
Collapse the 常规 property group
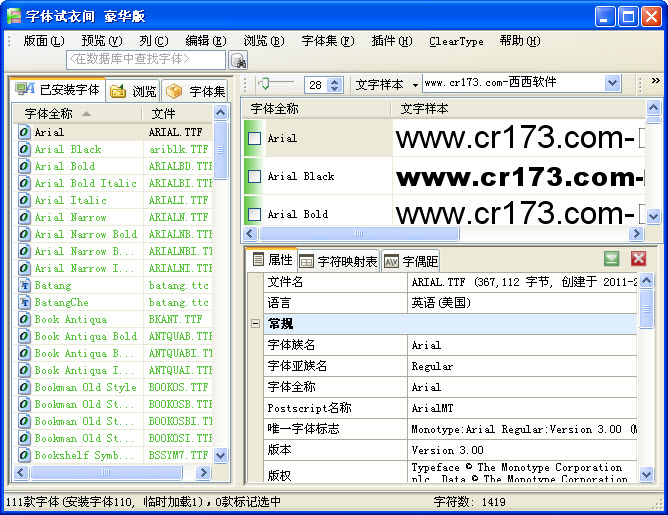[x=255, y=324]
